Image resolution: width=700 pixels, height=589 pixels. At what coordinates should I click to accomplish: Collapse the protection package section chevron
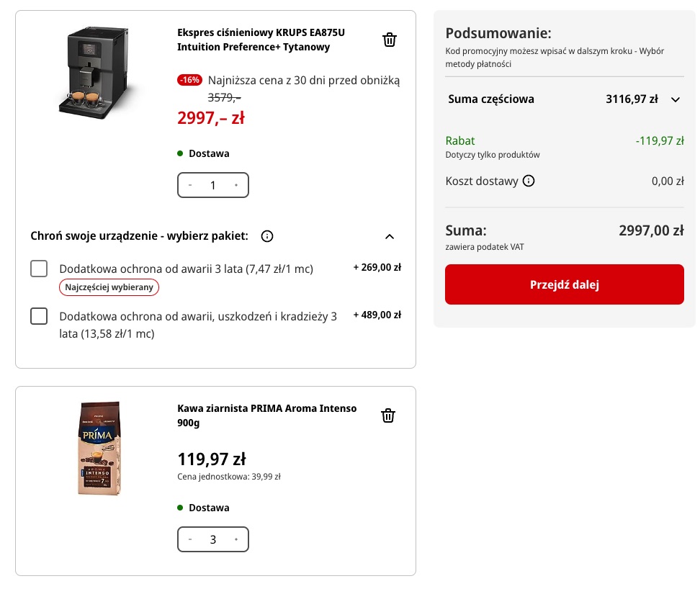point(390,236)
